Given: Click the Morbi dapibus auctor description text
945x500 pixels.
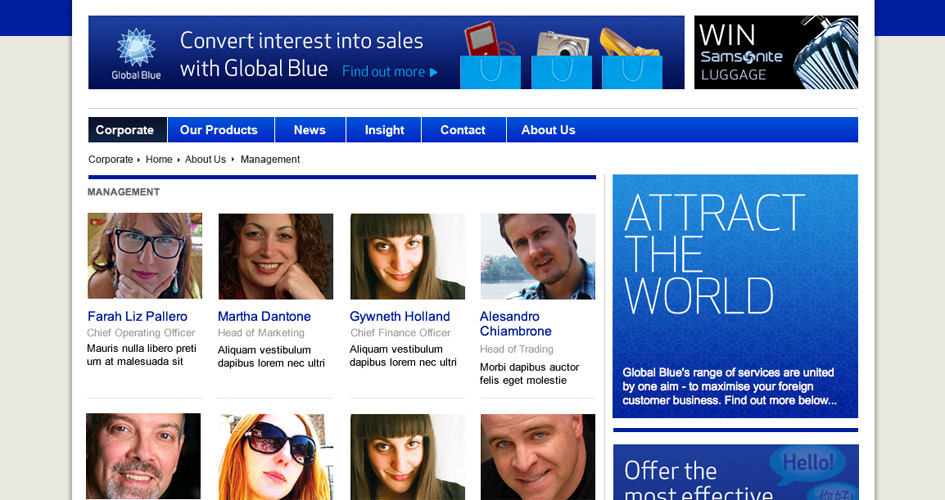Looking at the screenshot, I should 529,373.
